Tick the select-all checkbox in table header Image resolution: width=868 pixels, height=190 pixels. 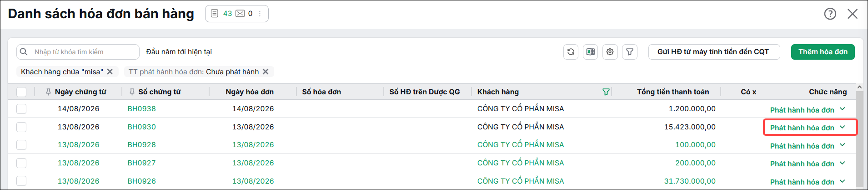(x=21, y=92)
